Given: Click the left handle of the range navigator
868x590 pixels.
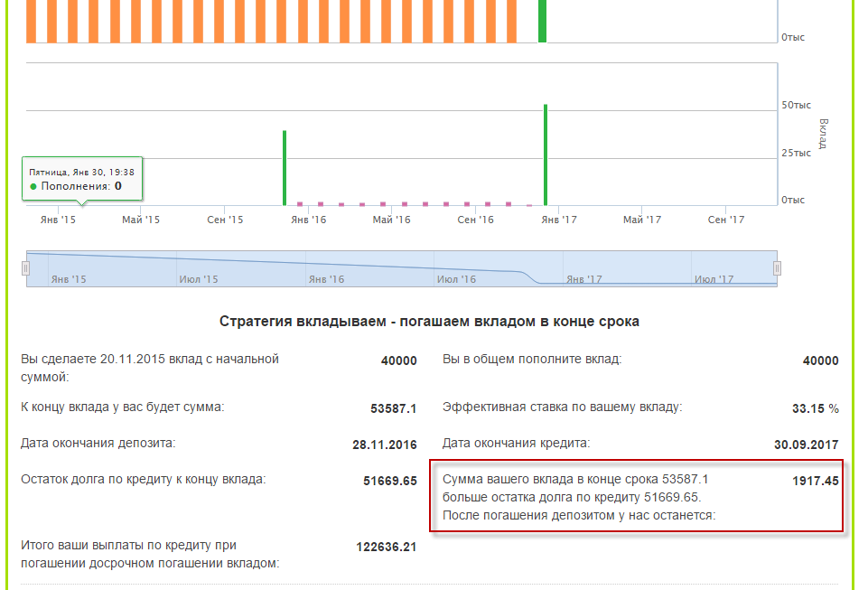Looking at the screenshot, I should coord(25,268).
